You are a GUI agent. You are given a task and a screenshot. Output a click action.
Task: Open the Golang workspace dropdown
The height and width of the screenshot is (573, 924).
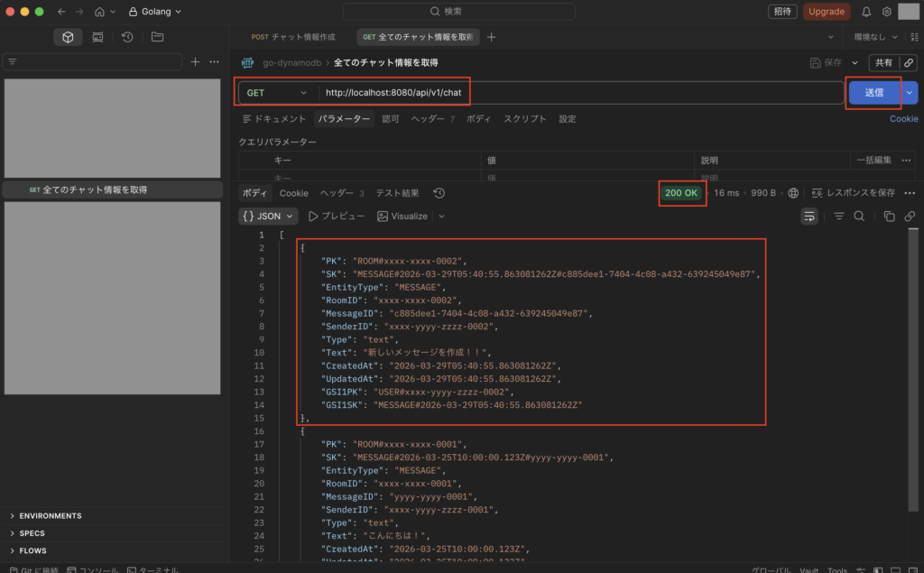pyautogui.click(x=154, y=12)
